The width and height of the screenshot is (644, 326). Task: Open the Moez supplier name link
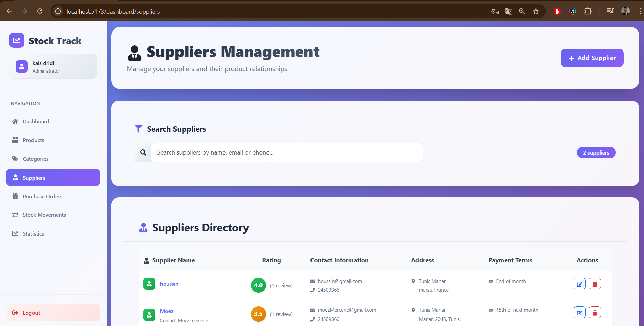tap(167, 311)
